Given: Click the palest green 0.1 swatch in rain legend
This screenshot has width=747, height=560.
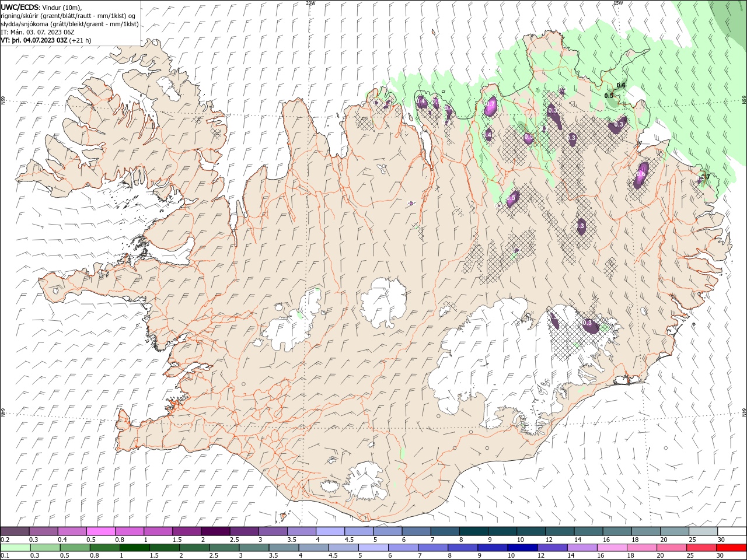Looking at the screenshot, I should click(x=15, y=548).
